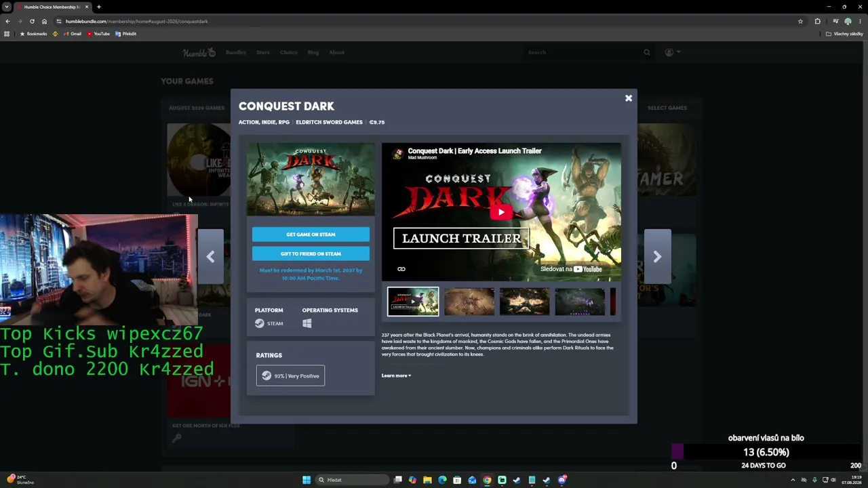Show hidden system tray icons
The width and height of the screenshot is (868, 488).
pos(793,480)
